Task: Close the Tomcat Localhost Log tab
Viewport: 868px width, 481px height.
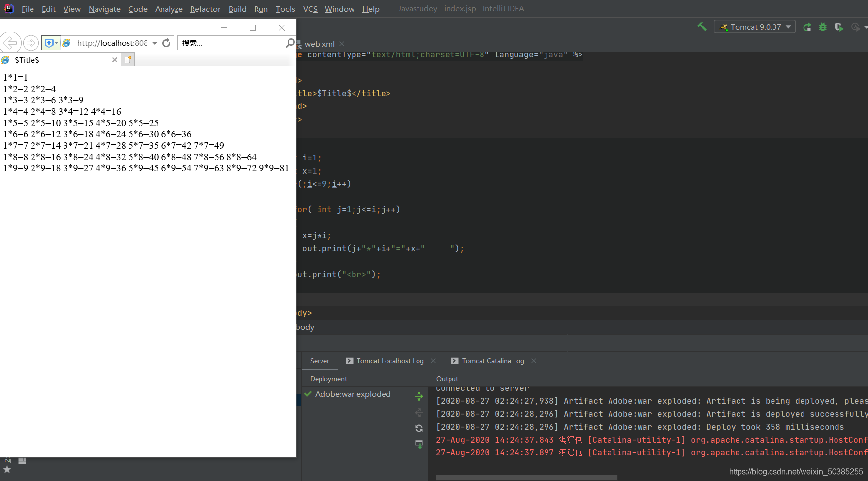Action: [433, 361]
